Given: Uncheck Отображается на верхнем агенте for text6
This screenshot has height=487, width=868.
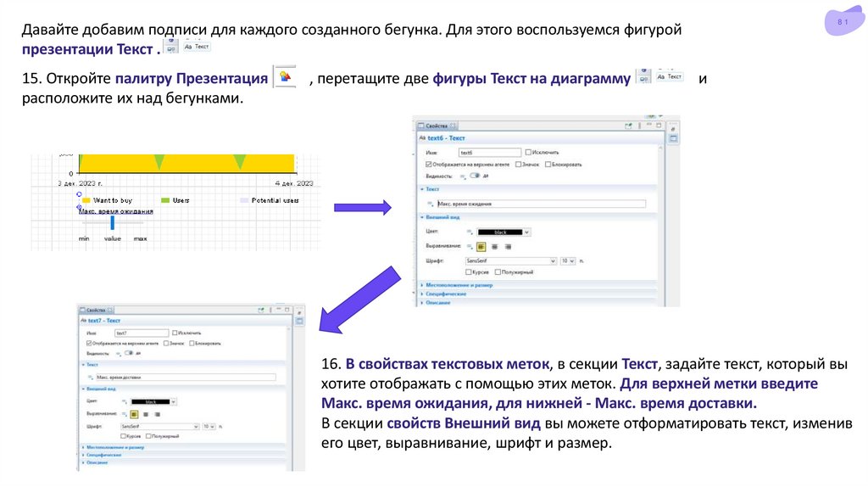Looking at the screenshot, I should click(x=428, y=165).
